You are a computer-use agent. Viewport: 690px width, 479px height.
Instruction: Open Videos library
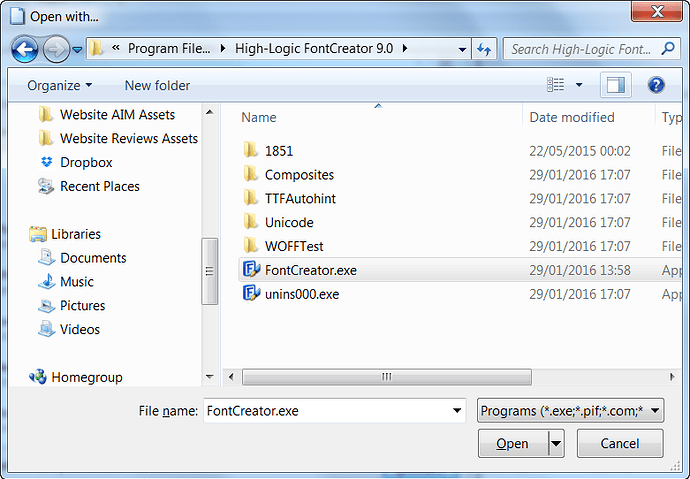click(x=69, y=329)
